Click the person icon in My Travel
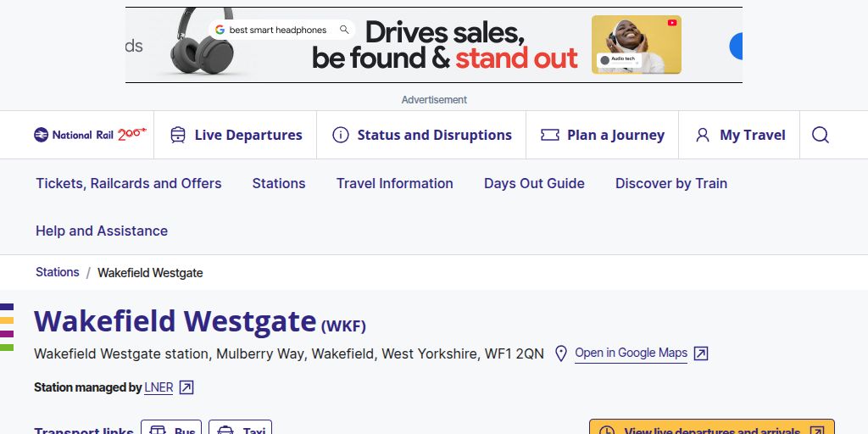 (702, 135)
